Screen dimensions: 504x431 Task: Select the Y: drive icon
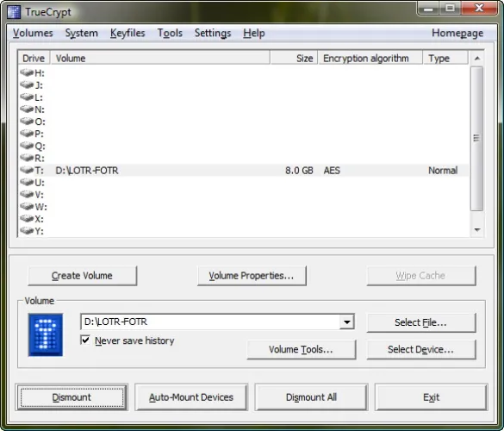tap(27, 231)
